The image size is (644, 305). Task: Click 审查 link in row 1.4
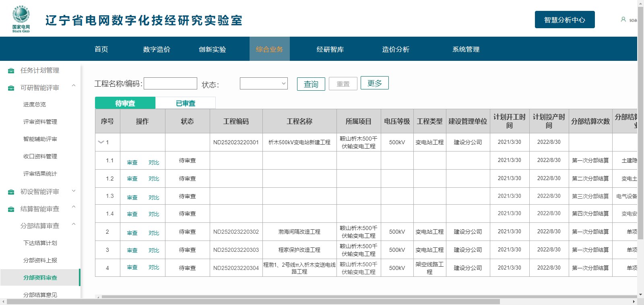(132, 214)
